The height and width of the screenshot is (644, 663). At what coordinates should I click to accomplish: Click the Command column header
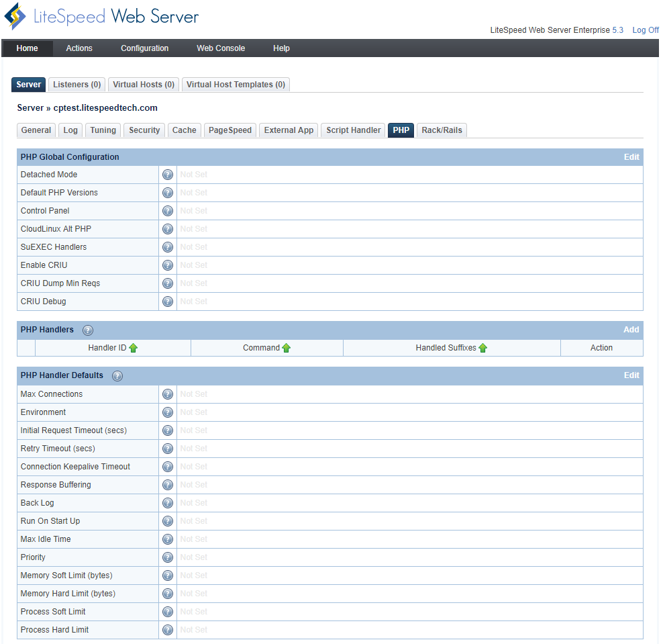point(267,348)
